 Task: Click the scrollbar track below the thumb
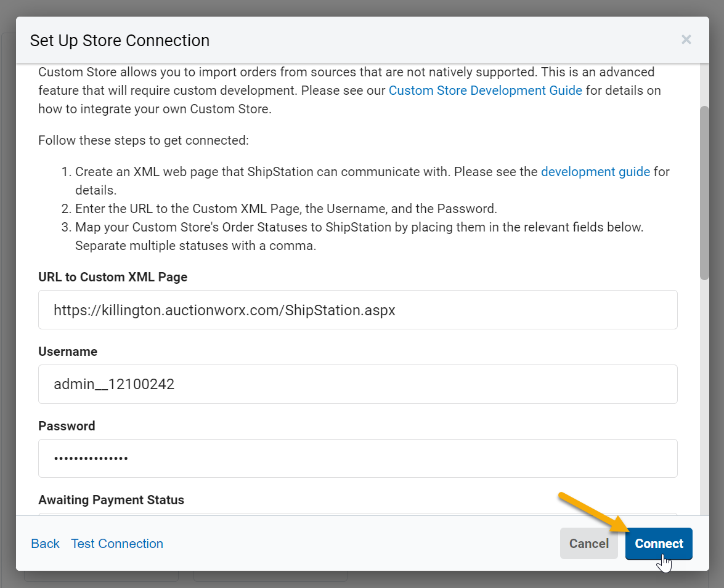[x=704, y=400]
